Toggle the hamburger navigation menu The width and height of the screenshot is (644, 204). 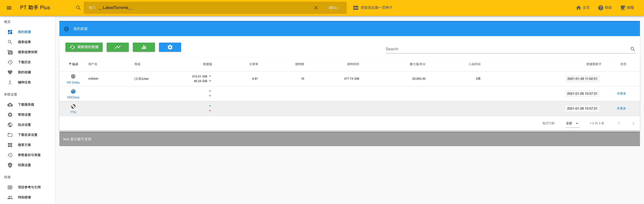pos(9,8)
